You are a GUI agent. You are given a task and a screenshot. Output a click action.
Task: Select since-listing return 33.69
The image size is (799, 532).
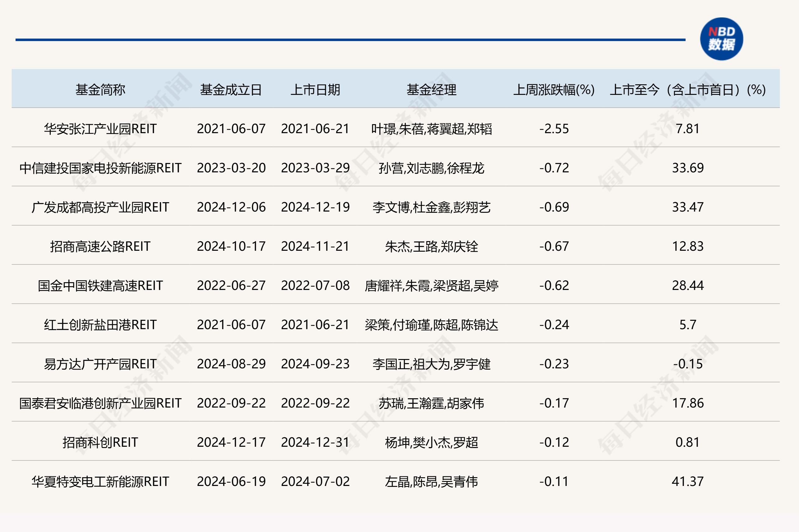[x=688, y=168]
